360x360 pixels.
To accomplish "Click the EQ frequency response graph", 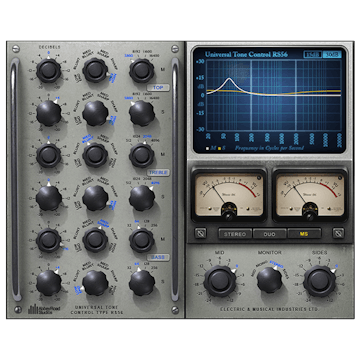I will click(273, 96).
